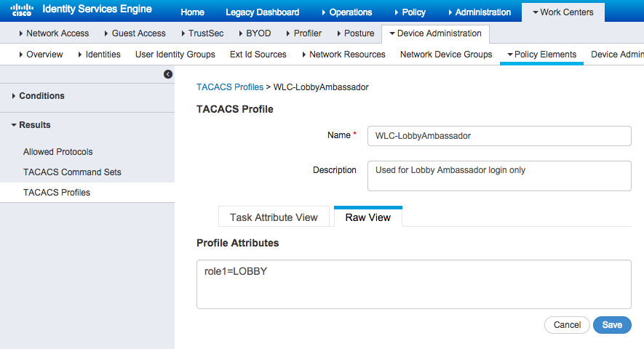644x349 pixels.
Task: Go to Ext Id Sources
Action: [x=258, y=55]
